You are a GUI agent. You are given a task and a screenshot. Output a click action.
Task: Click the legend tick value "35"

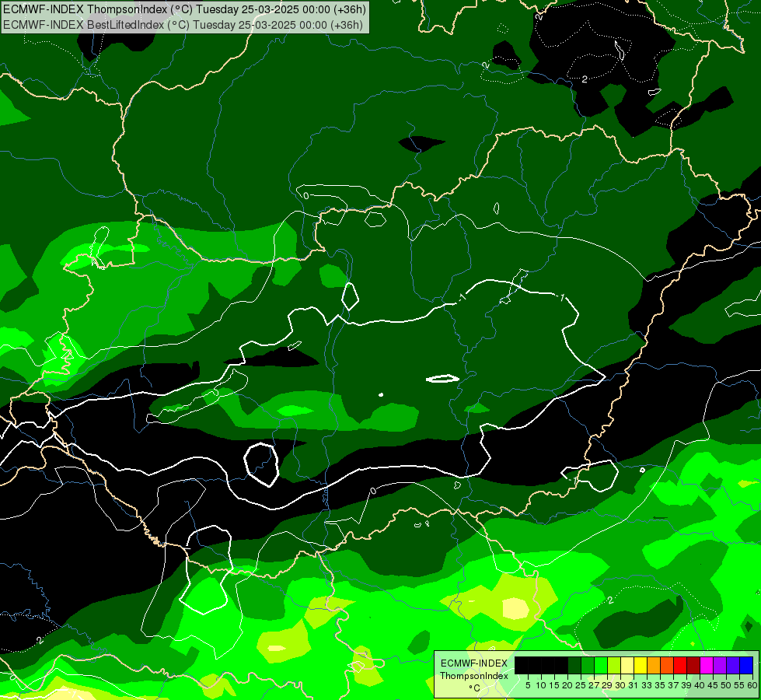click(x=661, y=685)
